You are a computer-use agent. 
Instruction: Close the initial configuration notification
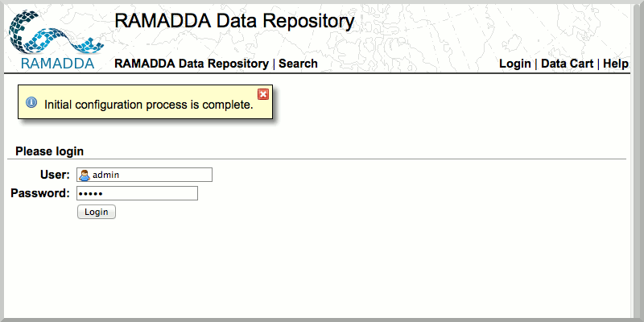263,94
